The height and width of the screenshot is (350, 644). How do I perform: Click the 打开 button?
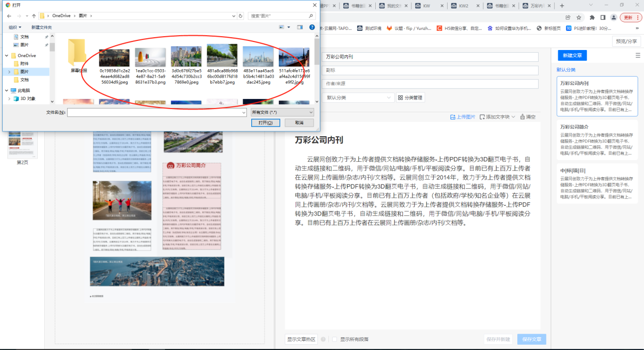tap(266, 122)
